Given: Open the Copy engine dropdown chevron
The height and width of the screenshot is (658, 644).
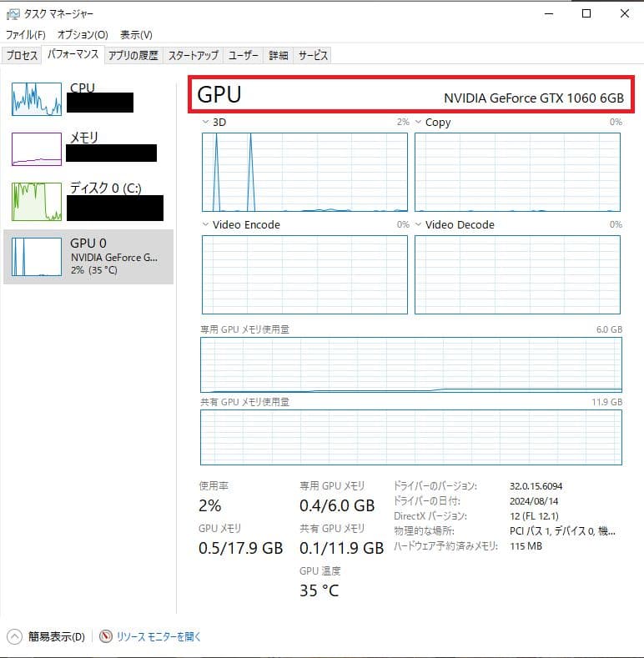Looking at the screenshot, I should pyautogui.click(x=418, y=122).
